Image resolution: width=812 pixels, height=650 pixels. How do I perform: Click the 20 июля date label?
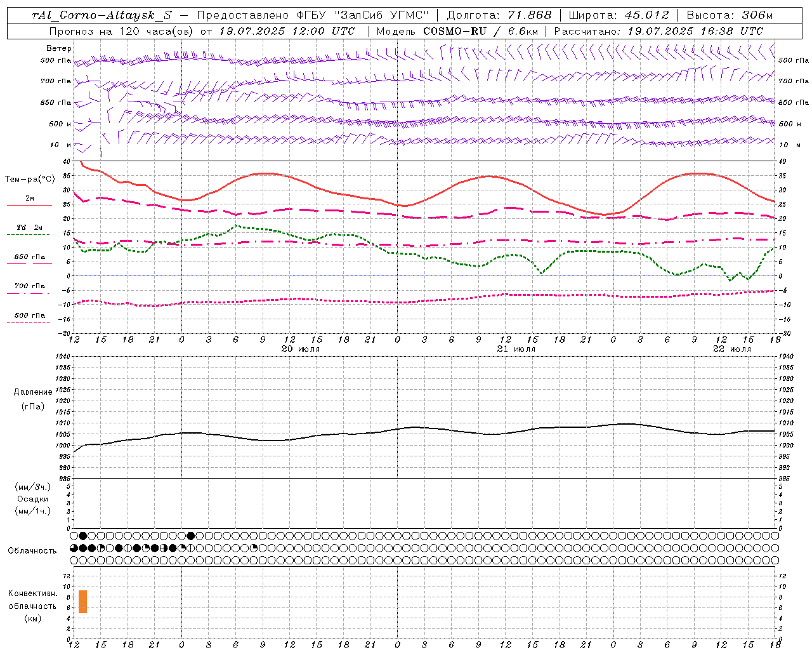point(300,349)
